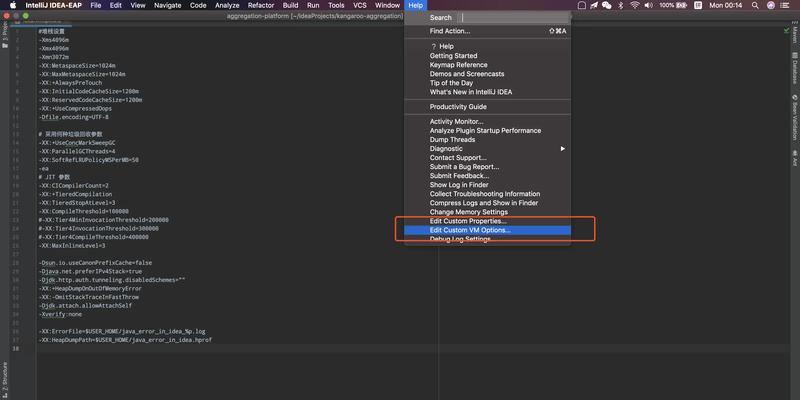This screenshot has width=800, height=400.
Task: Open the Notification Center list icon
Action: tap(785, 5)
